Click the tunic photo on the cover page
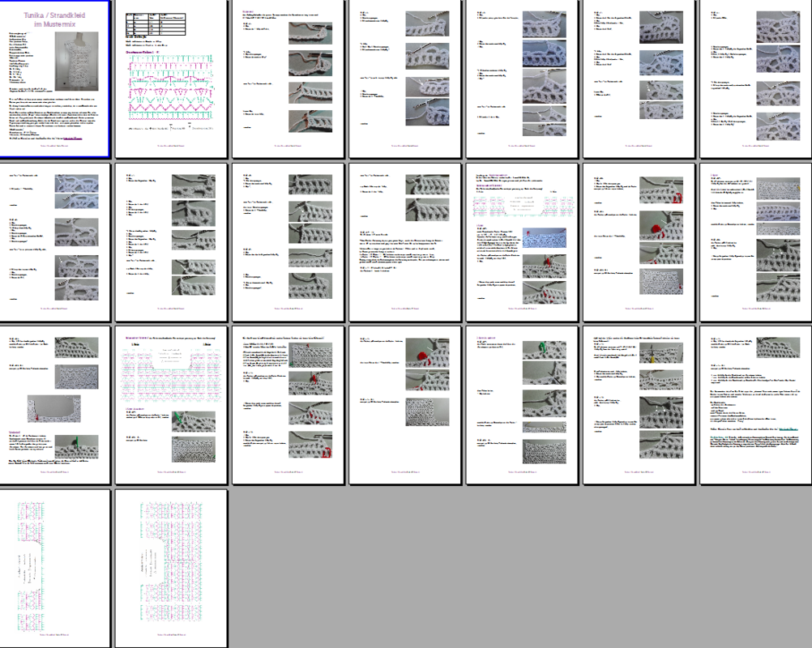Screen dimensions: 812x648 [79, 62]
